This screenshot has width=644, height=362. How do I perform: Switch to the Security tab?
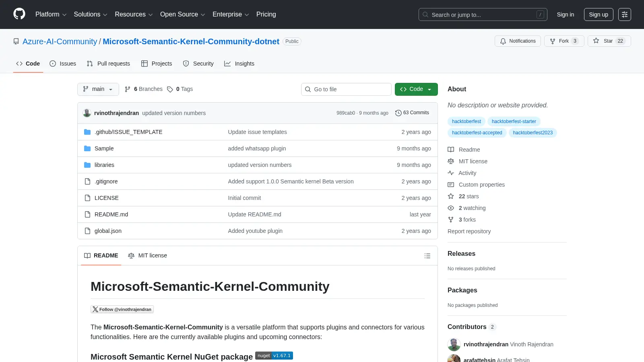[198, 64]
